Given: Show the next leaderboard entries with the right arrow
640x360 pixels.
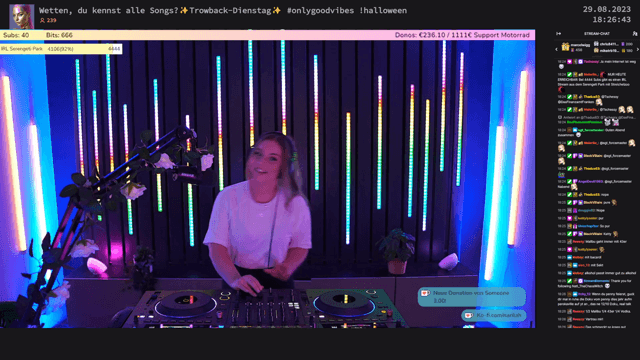Looking at the screenshot, I should (x=638, y=49).
